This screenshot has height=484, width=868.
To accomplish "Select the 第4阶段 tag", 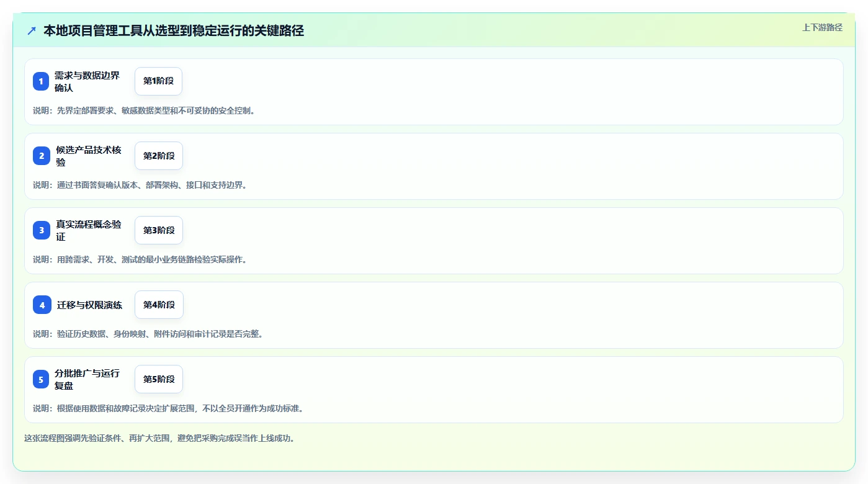I will [159, 305].
